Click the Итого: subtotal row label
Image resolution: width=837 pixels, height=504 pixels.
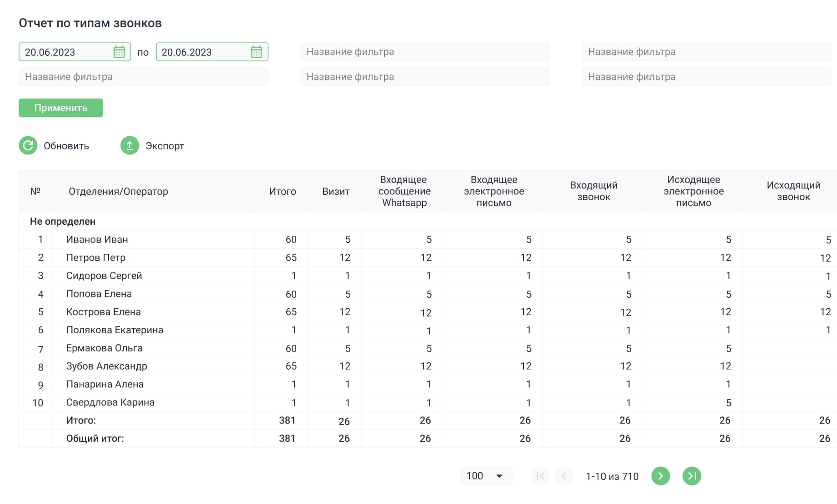pyautogui.click(x=81, y=420)
